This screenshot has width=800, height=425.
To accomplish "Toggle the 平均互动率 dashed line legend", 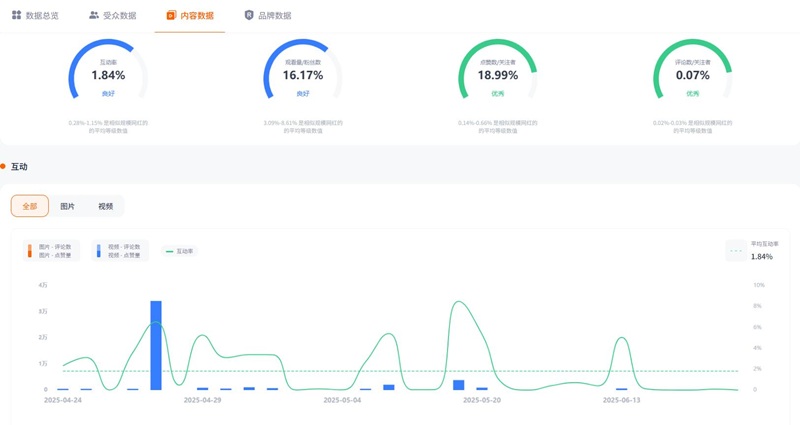I will tap(750, 251).
